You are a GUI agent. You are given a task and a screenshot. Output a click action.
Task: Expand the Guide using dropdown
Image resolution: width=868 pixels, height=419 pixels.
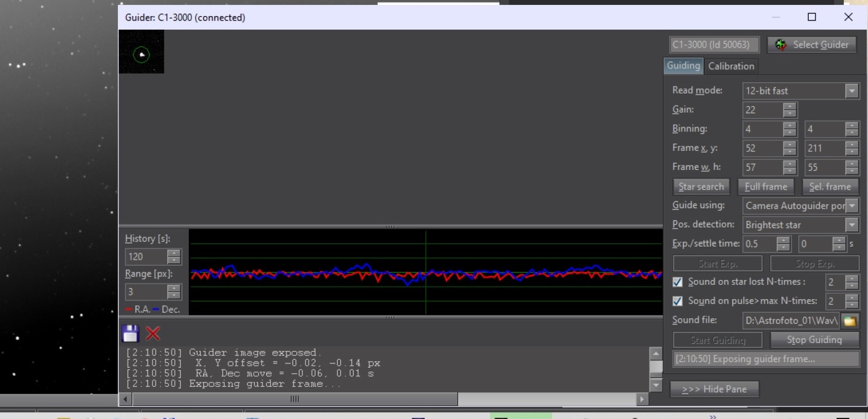click(x=852, y=206)
